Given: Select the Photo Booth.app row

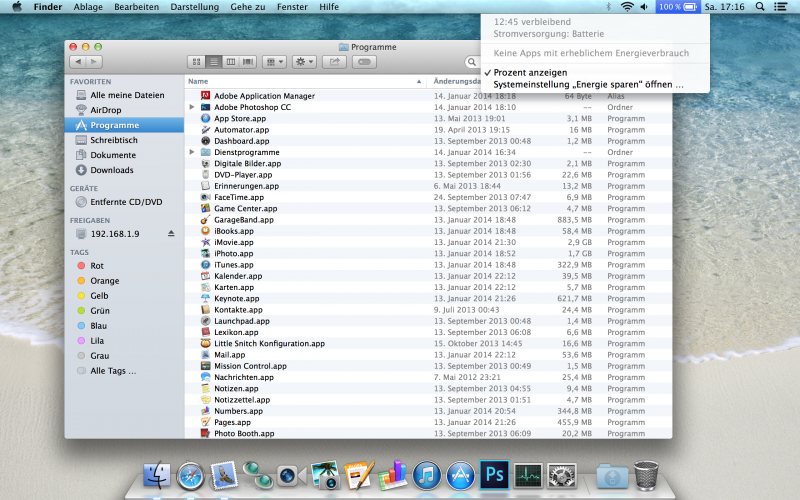Looking at the screenshot, I should point(428,433).
